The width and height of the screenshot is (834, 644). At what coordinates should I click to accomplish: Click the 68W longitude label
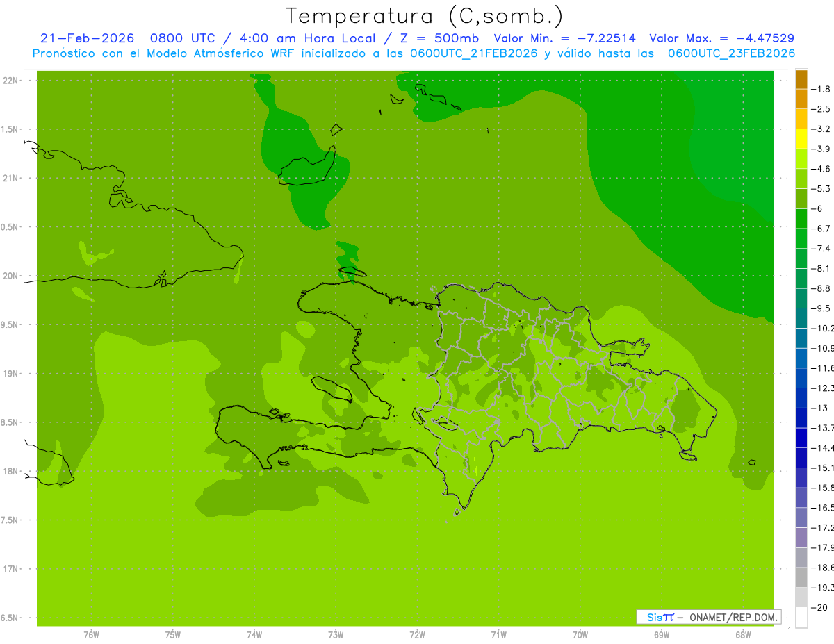coord(743,635)
